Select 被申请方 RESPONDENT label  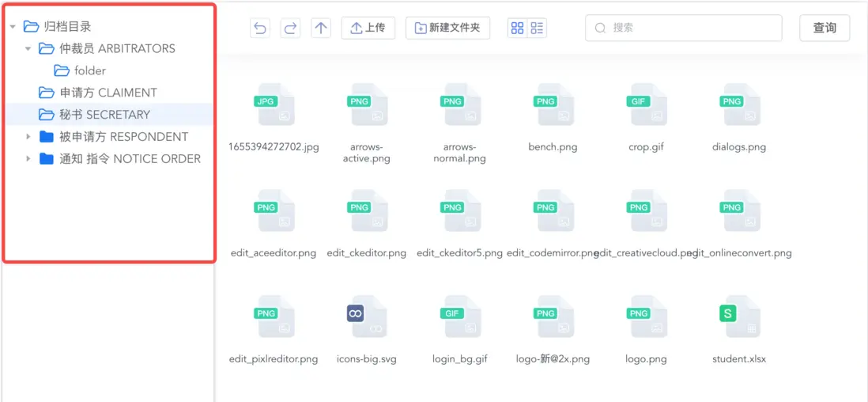tap(124, 137)
